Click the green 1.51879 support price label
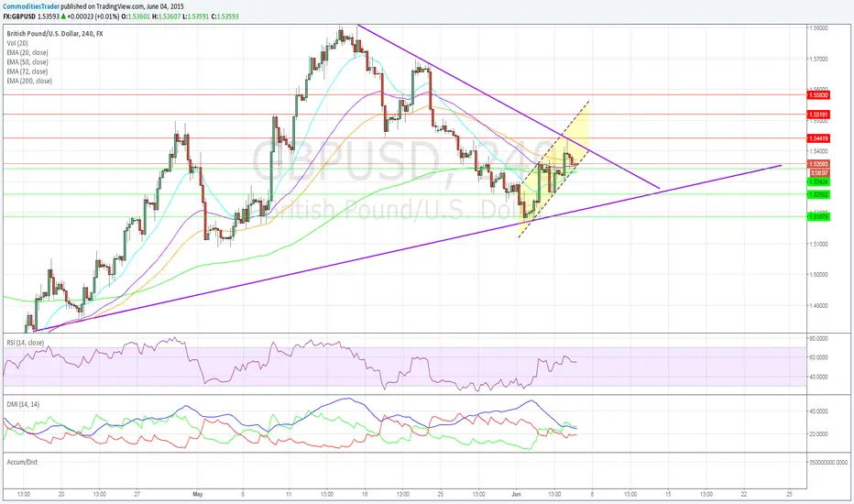 coord(819,217)
